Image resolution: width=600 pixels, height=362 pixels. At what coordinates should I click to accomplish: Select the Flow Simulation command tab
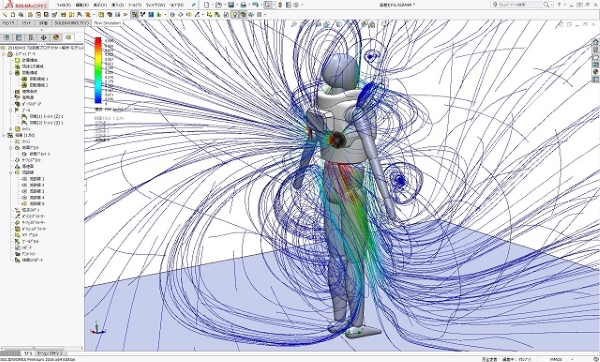(x=107, y=23)
